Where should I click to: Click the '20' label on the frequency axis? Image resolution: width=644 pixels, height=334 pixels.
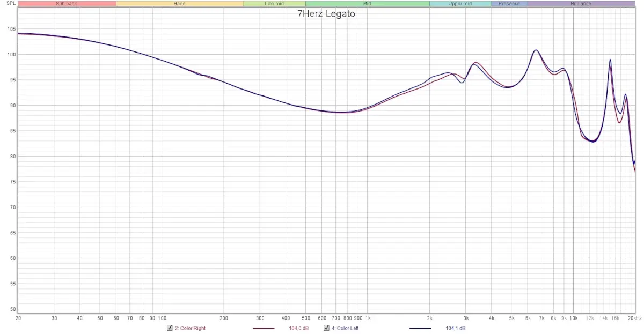19,318
